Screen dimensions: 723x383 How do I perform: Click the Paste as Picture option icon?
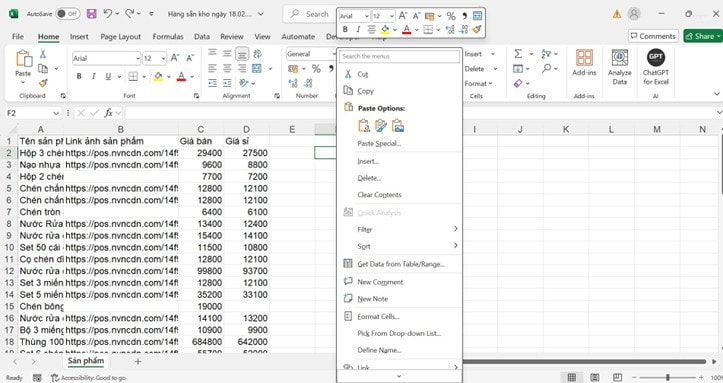[397, 125]
